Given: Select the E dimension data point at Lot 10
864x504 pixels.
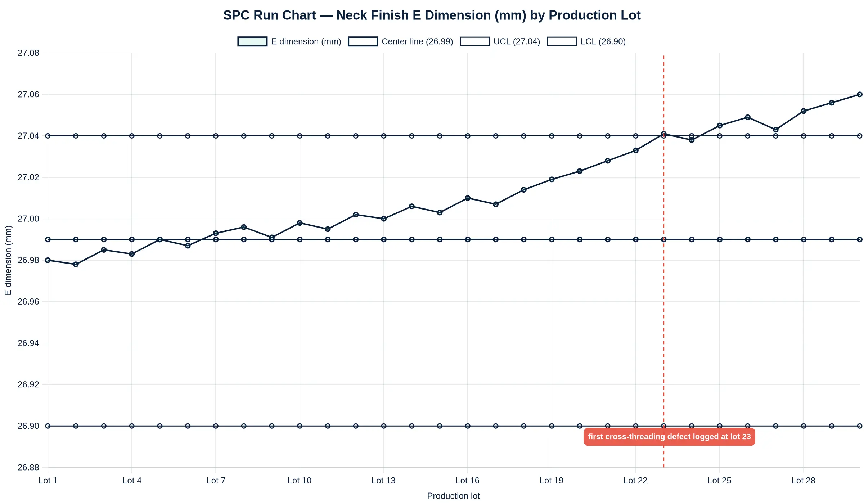Looking at the screenshot, I should click(x=300, y=223).
